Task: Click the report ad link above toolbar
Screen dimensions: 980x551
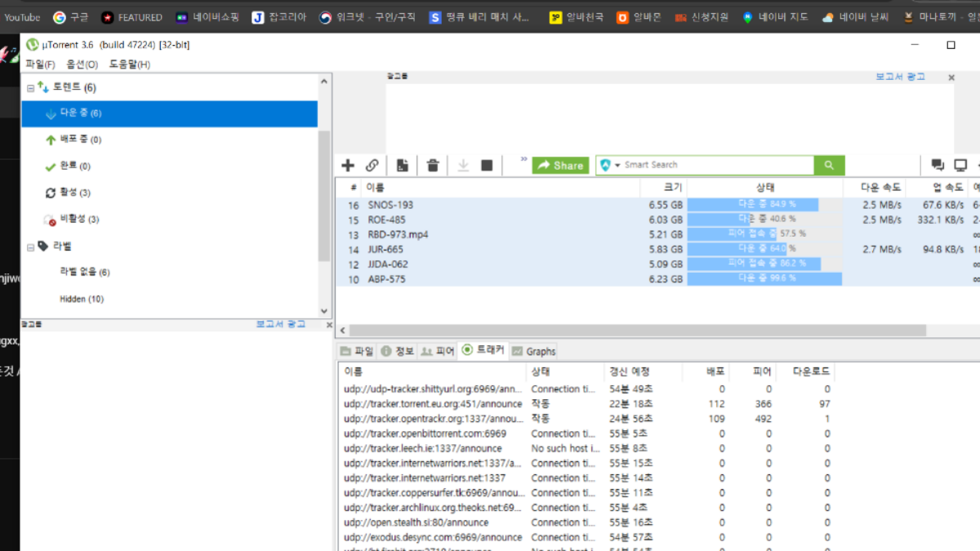Action: click(x=900, y=77)
